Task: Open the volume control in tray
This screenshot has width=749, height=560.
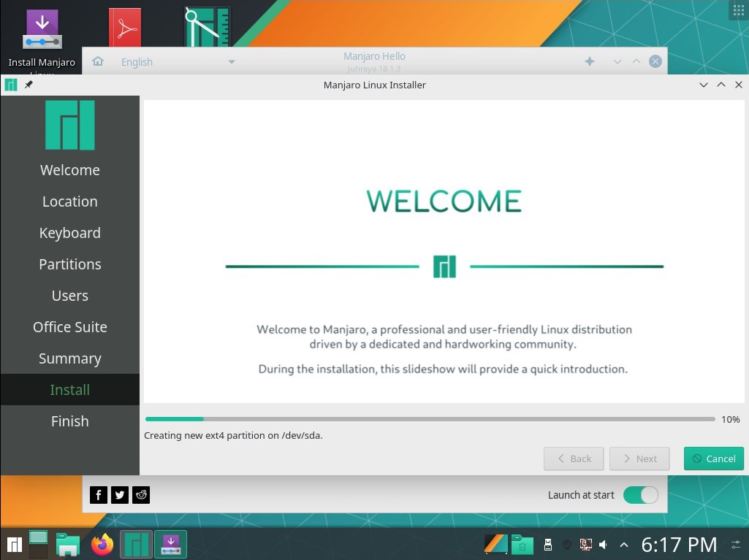Action: tap(604, 544)
